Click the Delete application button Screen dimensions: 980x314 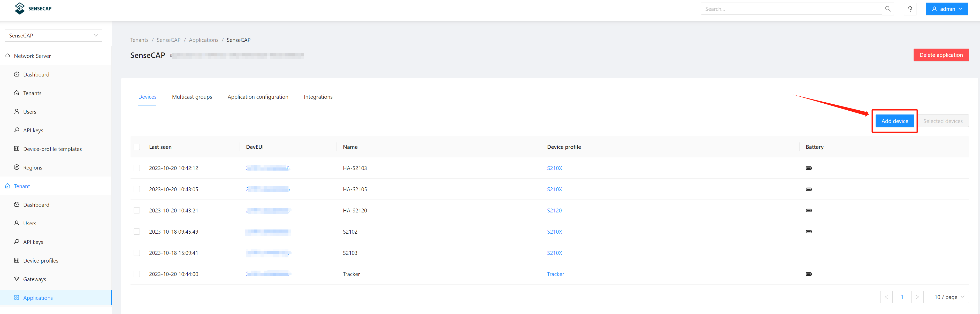point(941,55)
